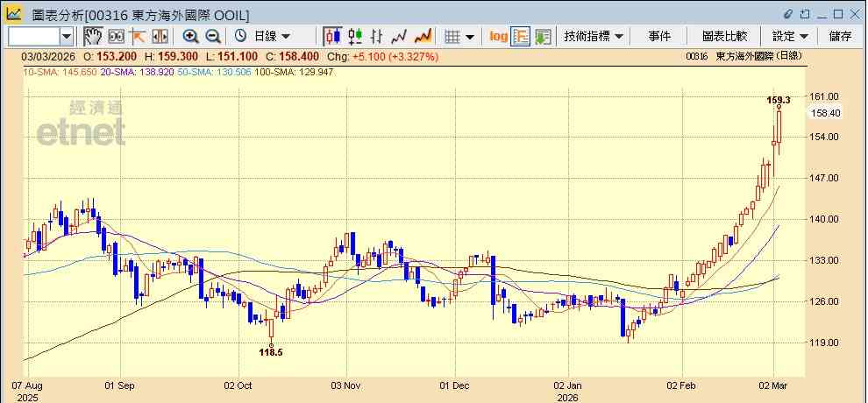Switch to OHLC bar chart type
868x403 pixels.
[x=376, y=37]
